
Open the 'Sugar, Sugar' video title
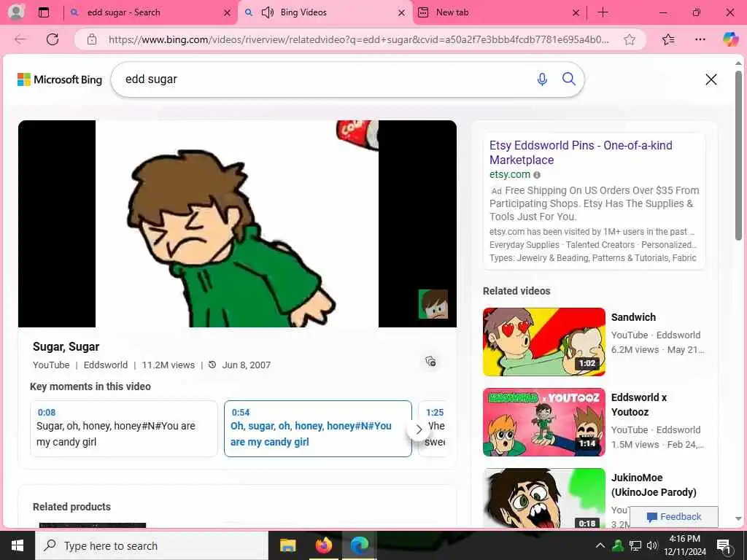(x=66, y=346)
